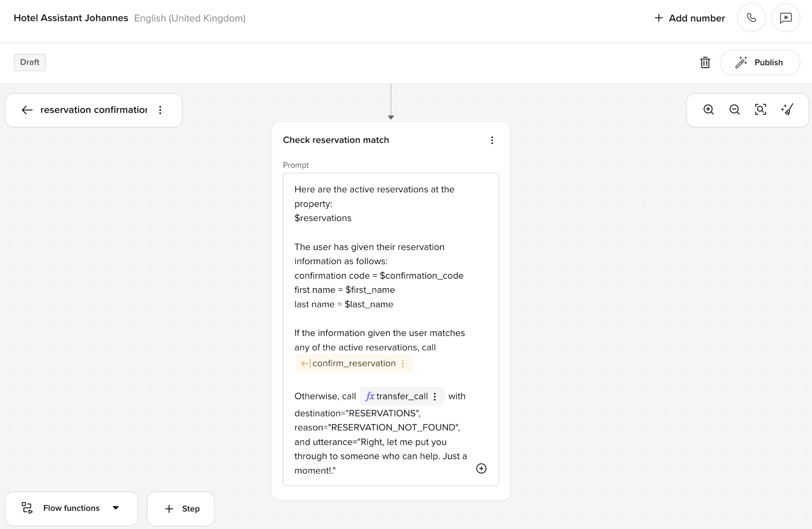Click the Publish button
The width and height of the screenshot is (812, 529).
pyautogui.click(x=760, y=62)
